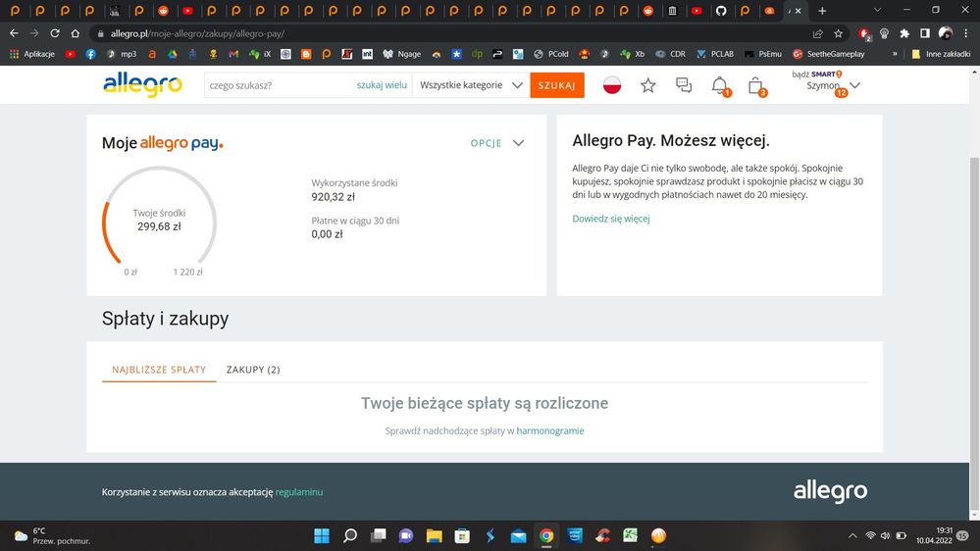Open the tab search chevron in Chrome title bar
The image size is (980, 551).
click(878, 11)
